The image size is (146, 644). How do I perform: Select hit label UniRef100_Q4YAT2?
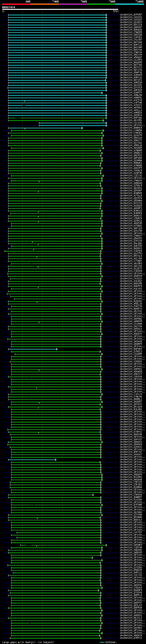coord(131,404)
